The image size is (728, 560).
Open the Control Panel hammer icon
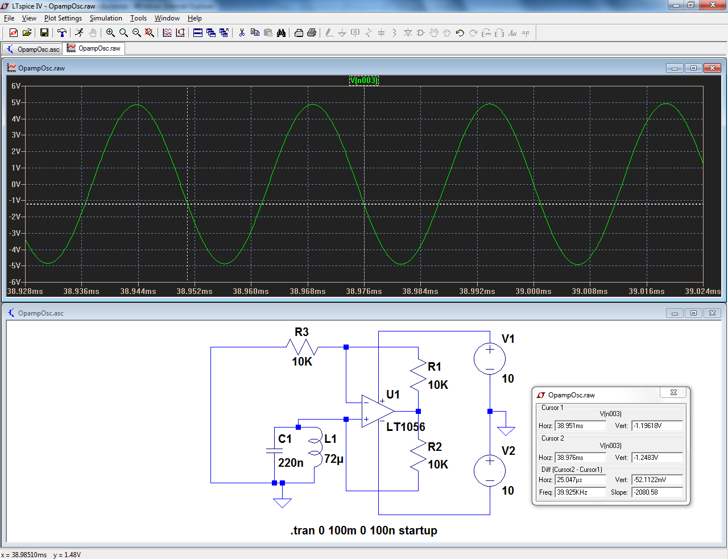[x=62, y=33]
